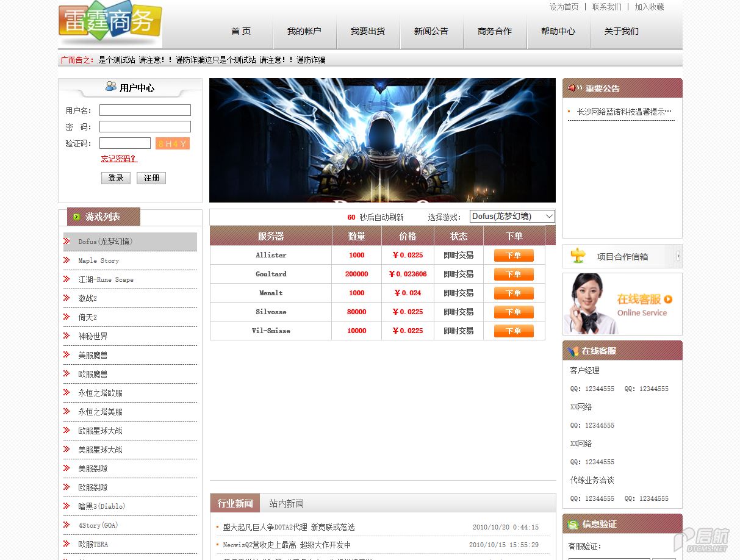
Task: Select 美服裂隙 in game list
Action: pyautogui.click(x=130, y=468)
